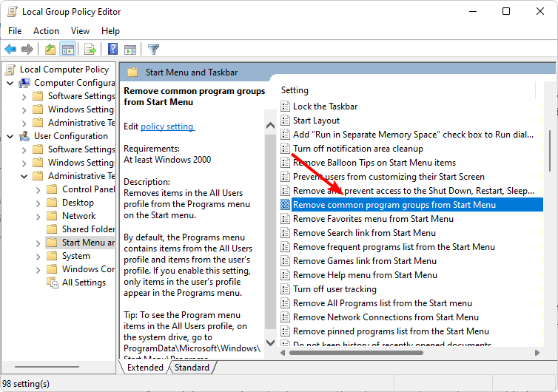Viewport: 558px width, 392px height.
Task: Select 'Lock the Taskbar' setting
Action: (325, 107)
